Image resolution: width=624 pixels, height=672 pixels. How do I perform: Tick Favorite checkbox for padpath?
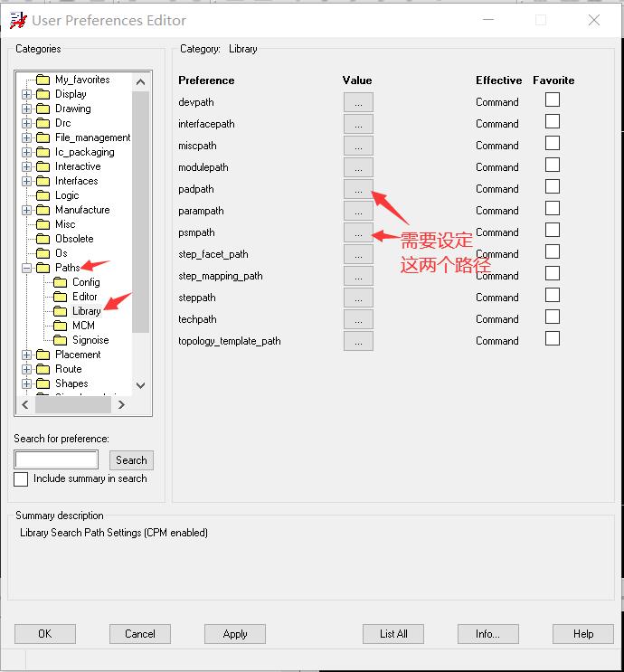click(x=553, y=187)
